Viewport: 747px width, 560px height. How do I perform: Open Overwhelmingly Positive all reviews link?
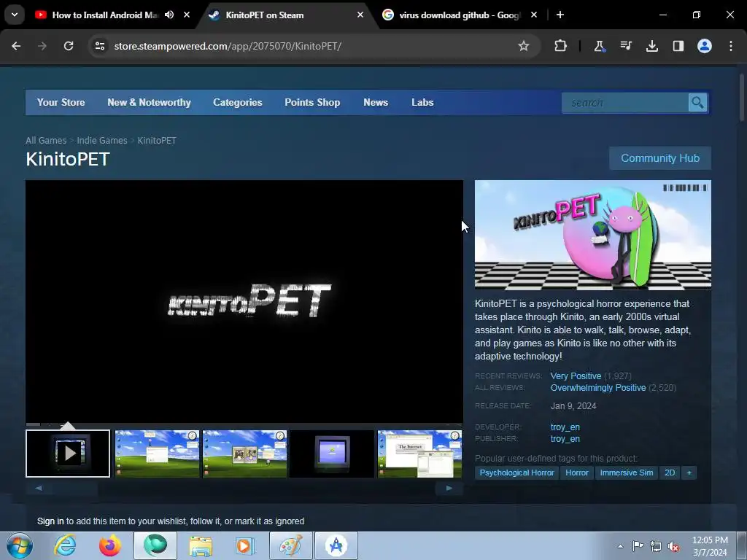(598, 388)
